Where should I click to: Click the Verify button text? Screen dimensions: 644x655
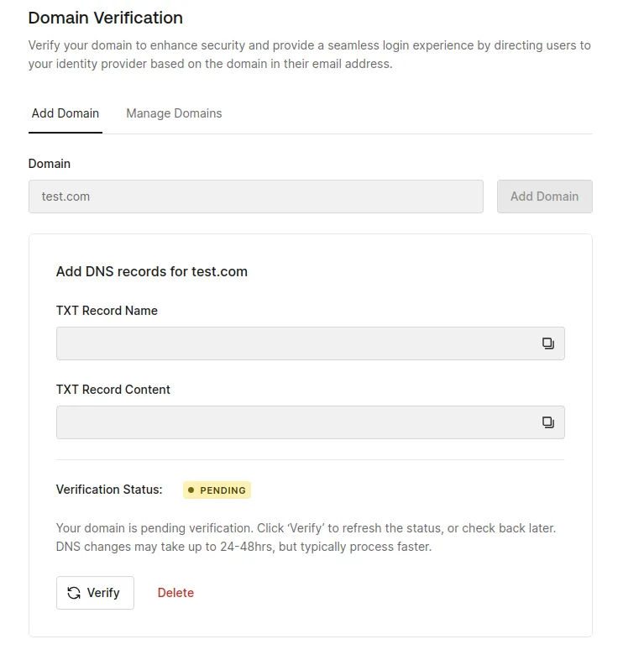(x=103, y=593)
